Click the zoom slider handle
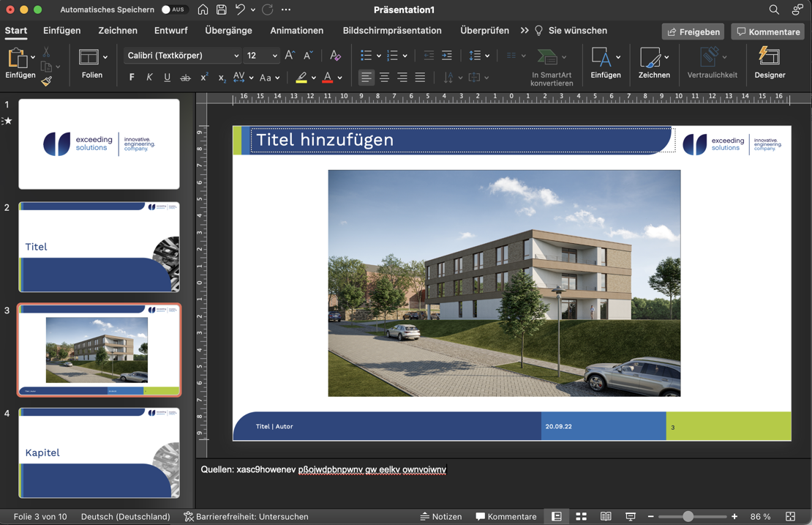This screenshot has width=812, height=525. (x=688, y=516)
